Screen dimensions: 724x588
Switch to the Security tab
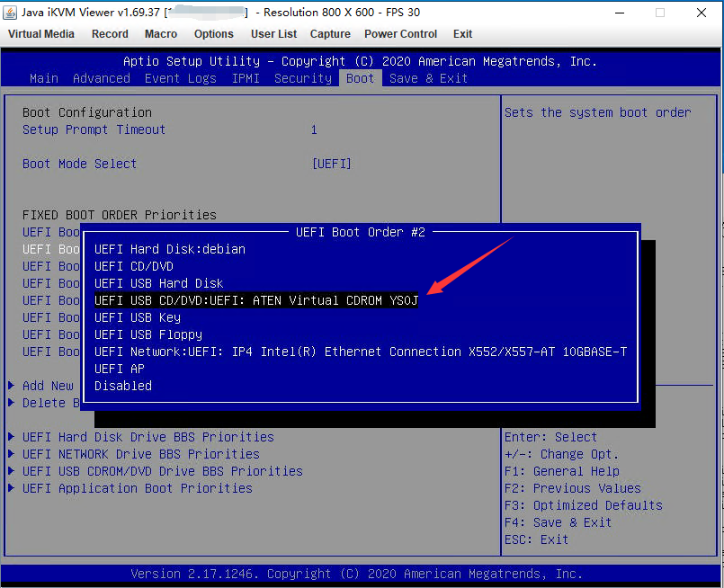point(303,78)
